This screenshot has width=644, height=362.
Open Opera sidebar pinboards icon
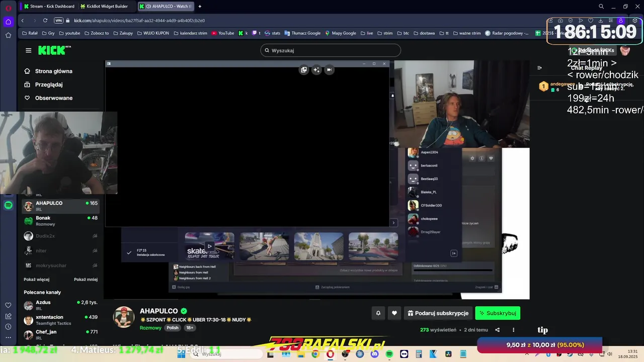pos(8,316)
